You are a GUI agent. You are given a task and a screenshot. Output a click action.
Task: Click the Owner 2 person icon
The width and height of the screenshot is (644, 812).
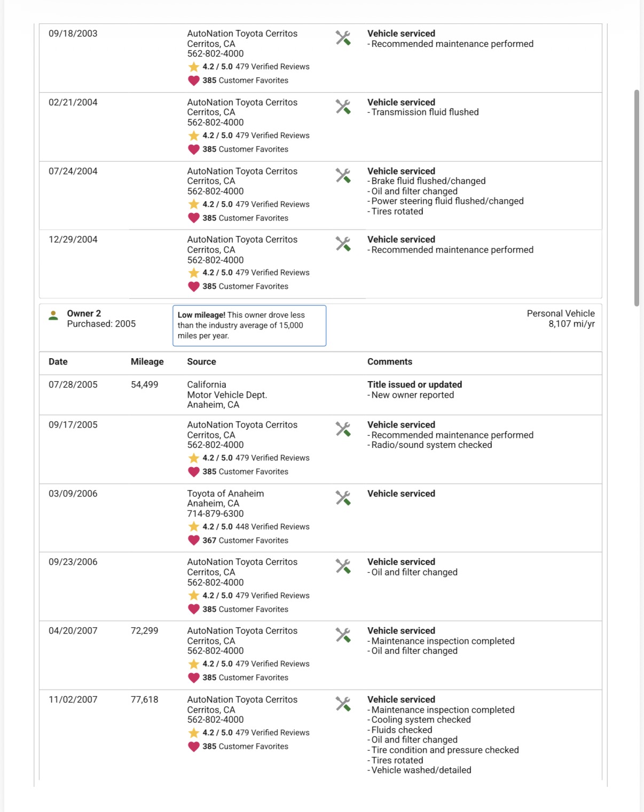[x=53, y=316]
